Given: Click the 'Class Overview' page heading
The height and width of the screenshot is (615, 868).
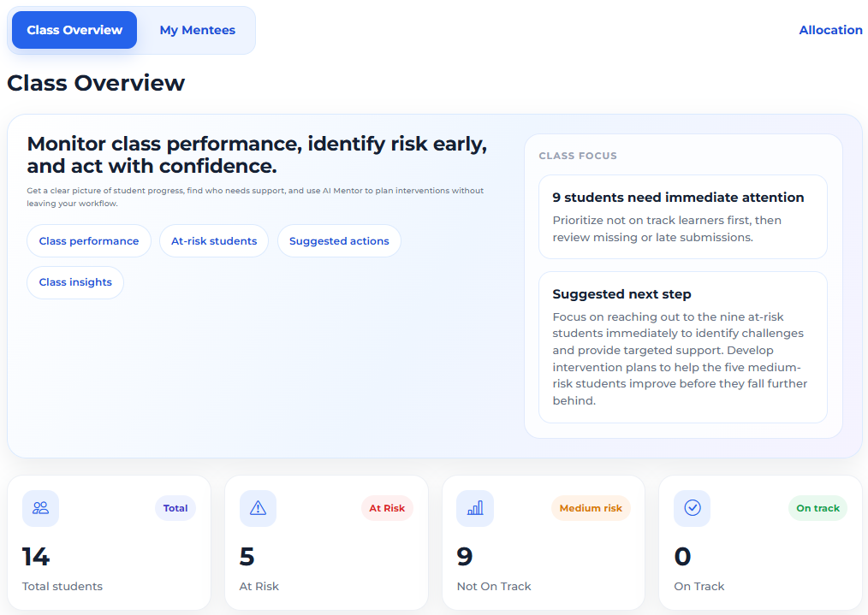Looking at the screenshot, I should pos(96,83).
